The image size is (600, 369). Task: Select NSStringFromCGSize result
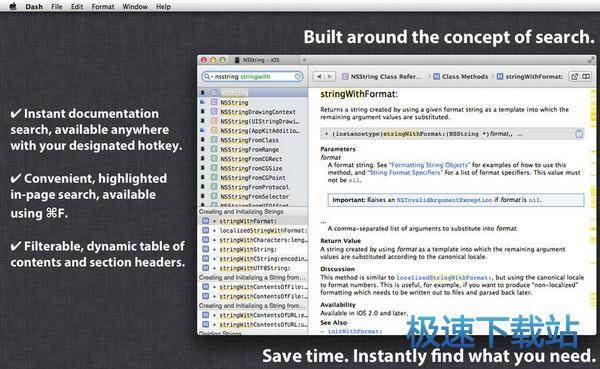point(253,168)
